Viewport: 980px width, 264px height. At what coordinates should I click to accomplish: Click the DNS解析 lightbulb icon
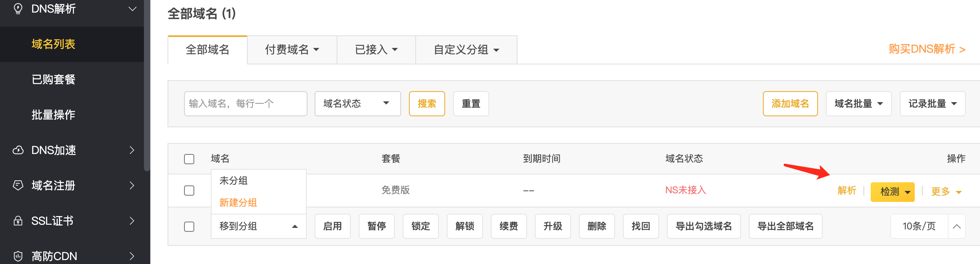click(x=18, y=9)
